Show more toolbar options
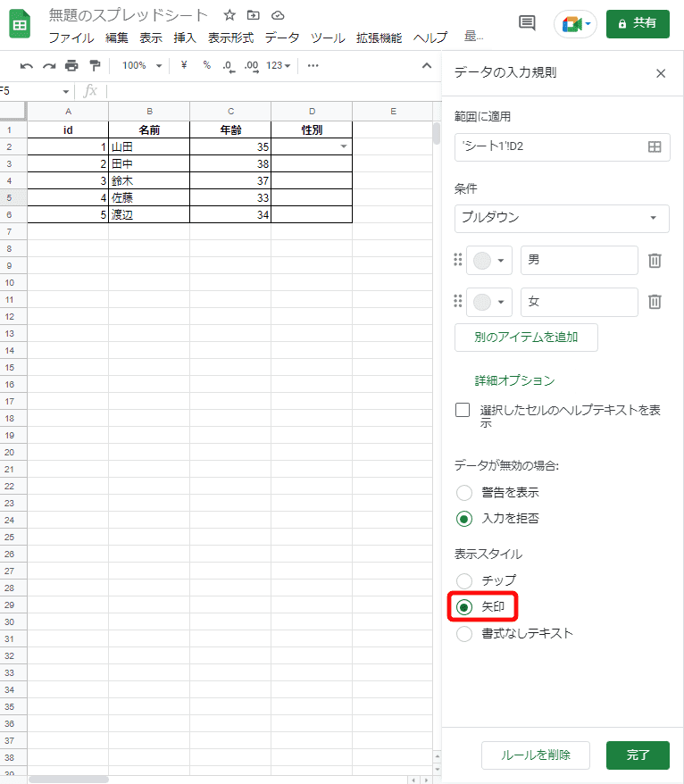This screenshot has height=784, width=684. (x=313, y=65)
